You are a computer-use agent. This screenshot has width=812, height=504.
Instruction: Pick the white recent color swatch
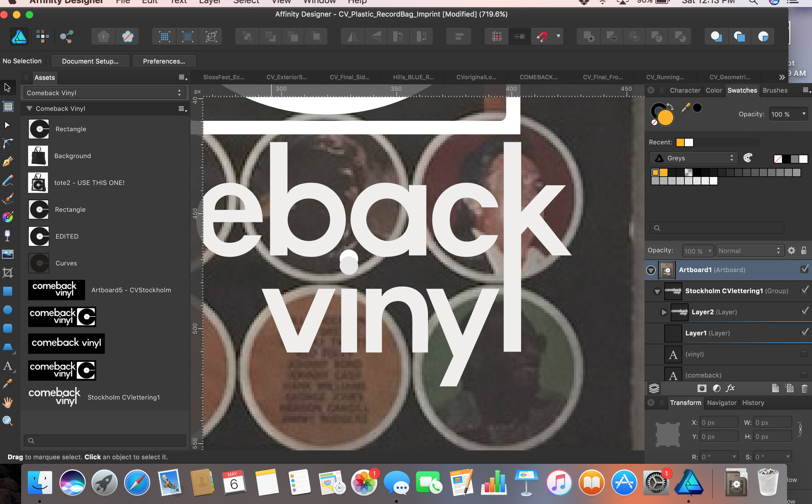[689, 142]
